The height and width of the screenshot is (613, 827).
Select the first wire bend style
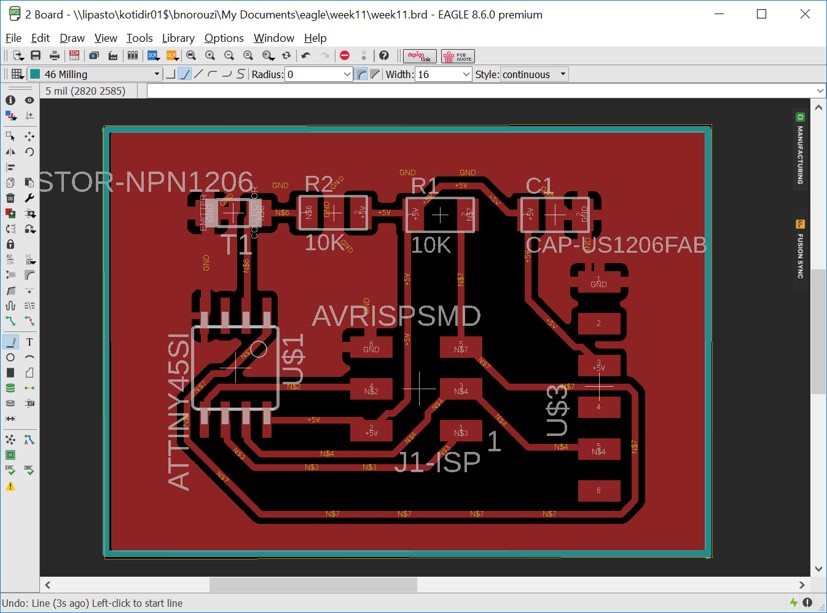tap(170, 74)
